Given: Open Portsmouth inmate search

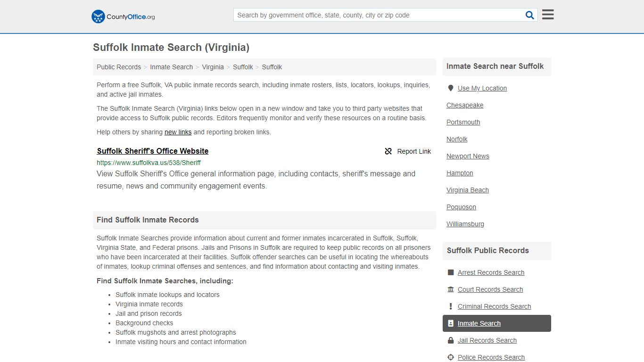Looking at the screenshot, I should [x=463, y=122].
